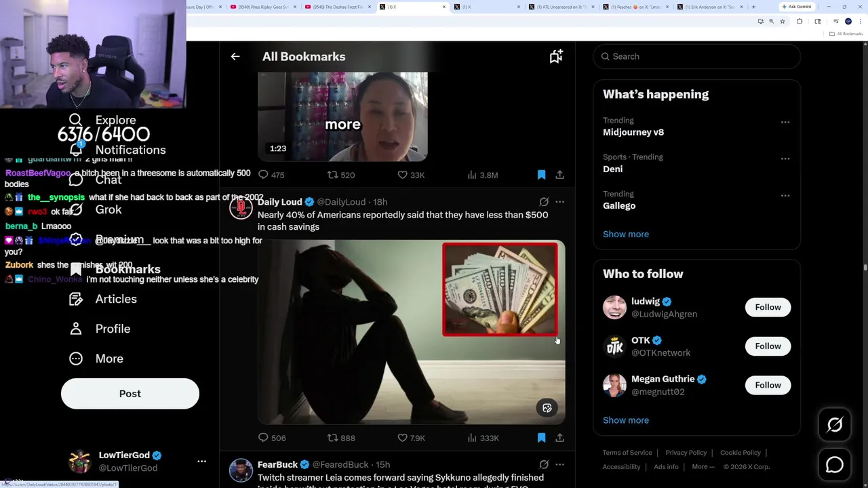Open Privacy Policy link

point(686,453)
